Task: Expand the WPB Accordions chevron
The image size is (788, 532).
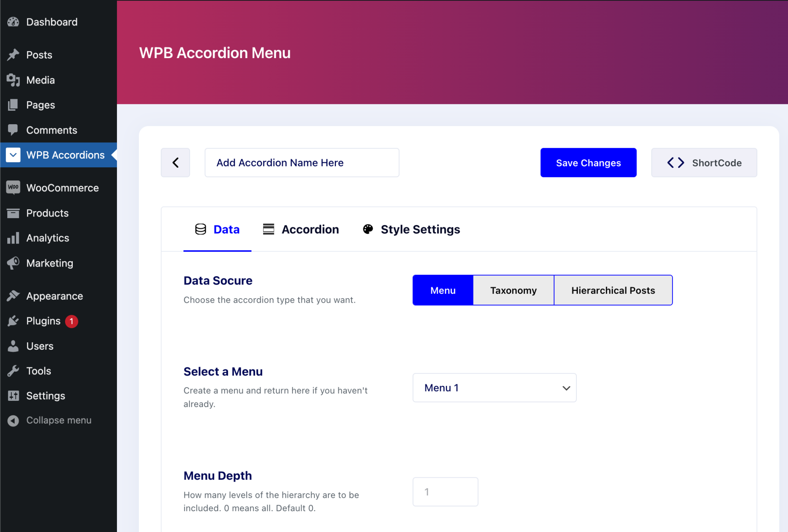Action: click(x=13, y=155)
